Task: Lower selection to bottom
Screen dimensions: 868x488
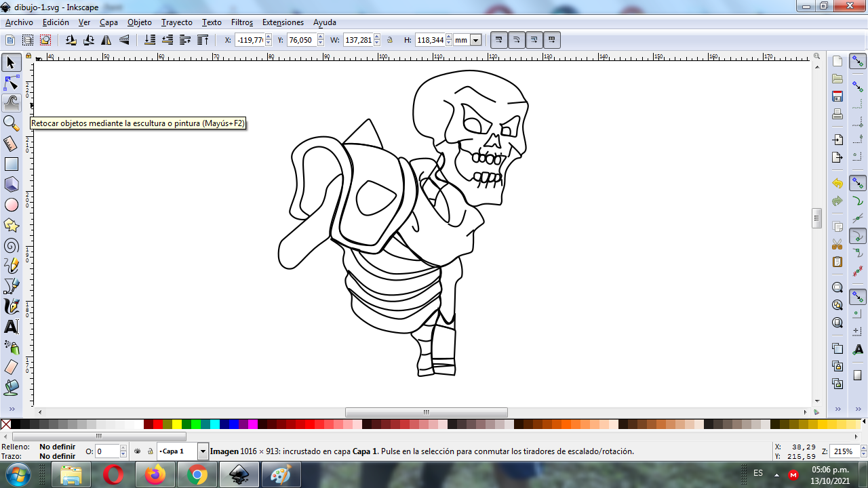Action: 150,40
